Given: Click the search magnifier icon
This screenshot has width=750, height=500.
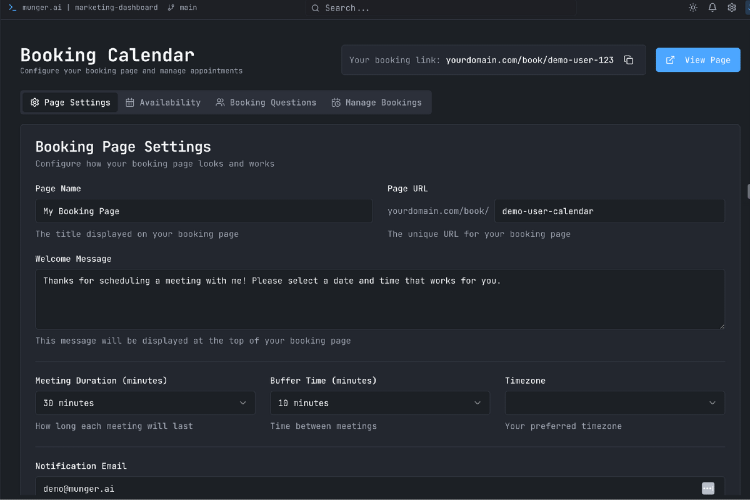Looking at the screenshot, I should coord(315,8).
